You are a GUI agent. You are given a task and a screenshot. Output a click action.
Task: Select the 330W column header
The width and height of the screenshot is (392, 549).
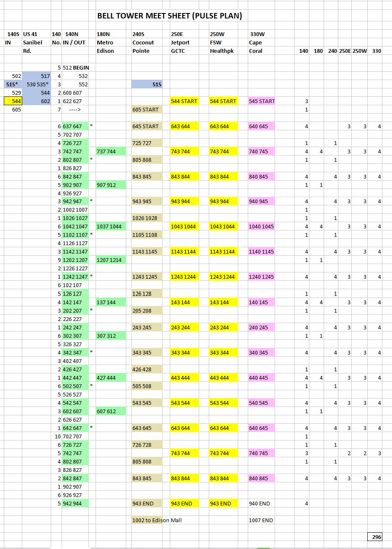click(x=257, y=34)
